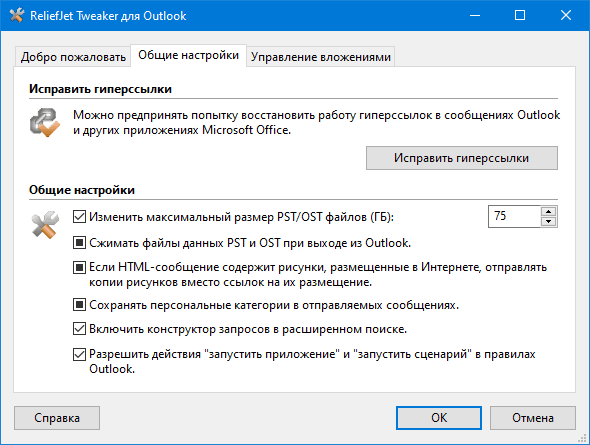Click the Отмена button
Screen dimensions: 590x445
point(532,418)
